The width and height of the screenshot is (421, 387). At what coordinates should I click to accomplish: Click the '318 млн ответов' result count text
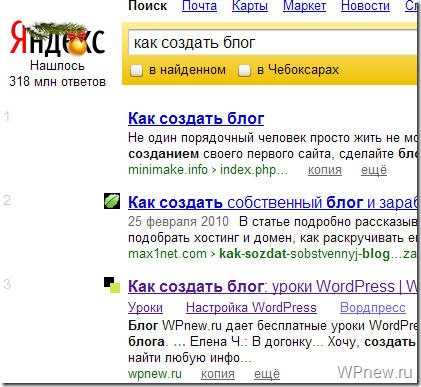click(x=57, y=82)
